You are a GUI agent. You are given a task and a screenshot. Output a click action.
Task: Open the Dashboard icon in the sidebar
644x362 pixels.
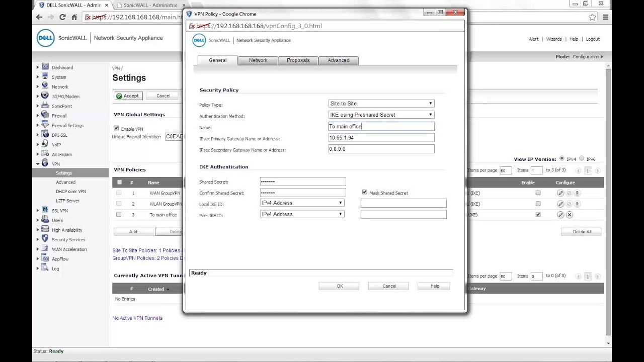coord(45,67)
